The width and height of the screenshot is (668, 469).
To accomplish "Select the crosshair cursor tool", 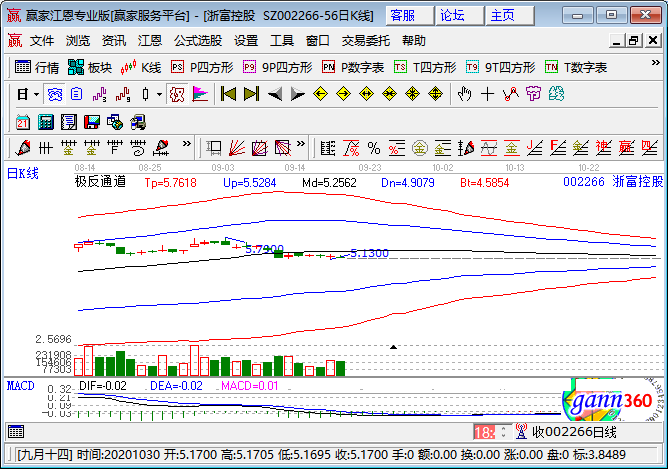I will [487, 94].
